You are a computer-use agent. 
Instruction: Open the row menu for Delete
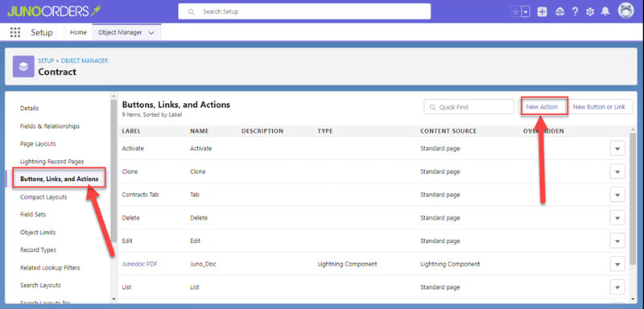coord(617,217)
